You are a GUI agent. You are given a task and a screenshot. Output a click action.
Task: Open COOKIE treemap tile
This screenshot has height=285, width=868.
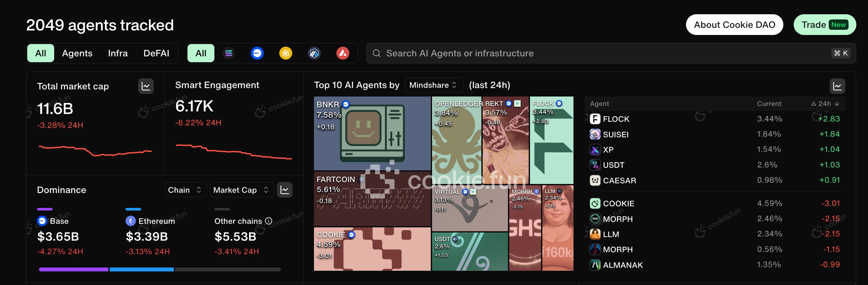coord(372,249)
